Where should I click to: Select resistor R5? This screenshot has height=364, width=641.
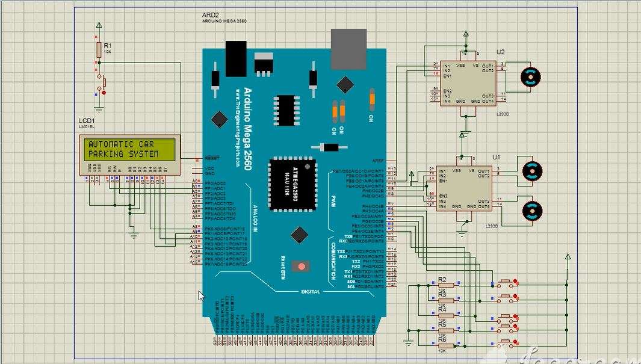click(x=445, y=330)
